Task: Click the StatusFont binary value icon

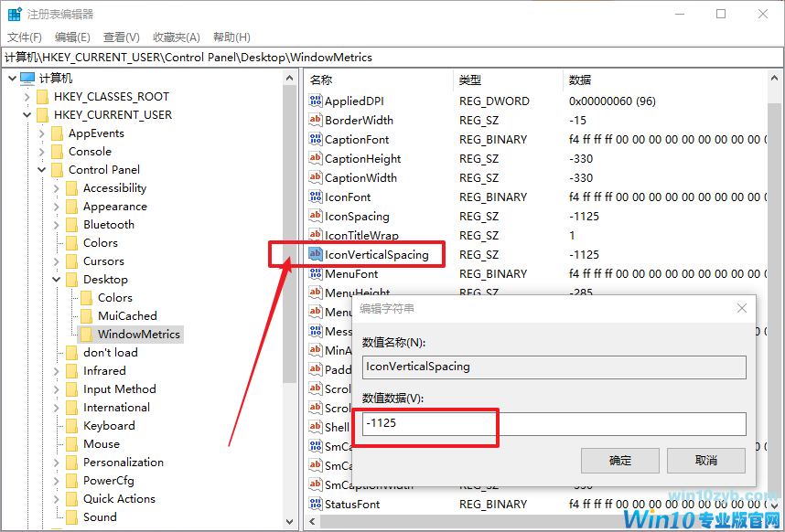Action: [x=315, y=504]
